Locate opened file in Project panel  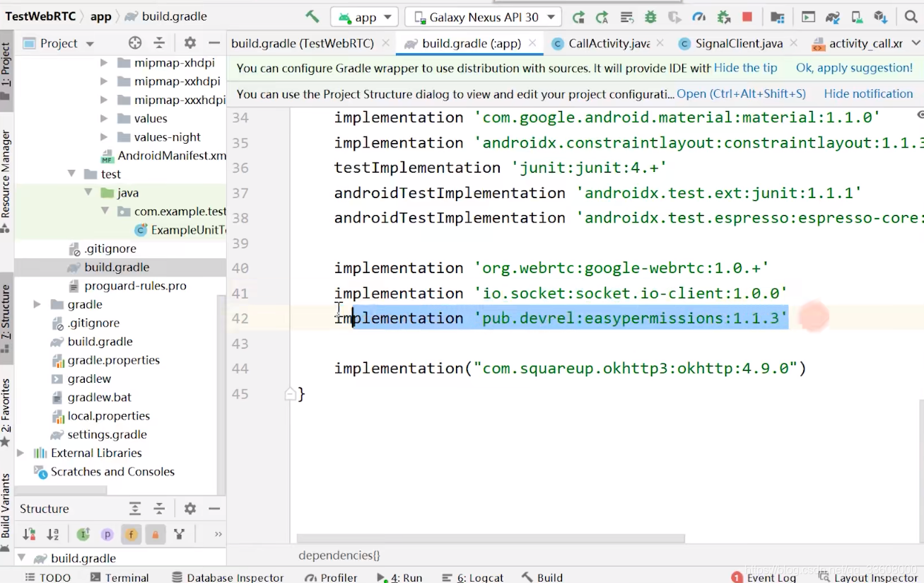(134, 43)
